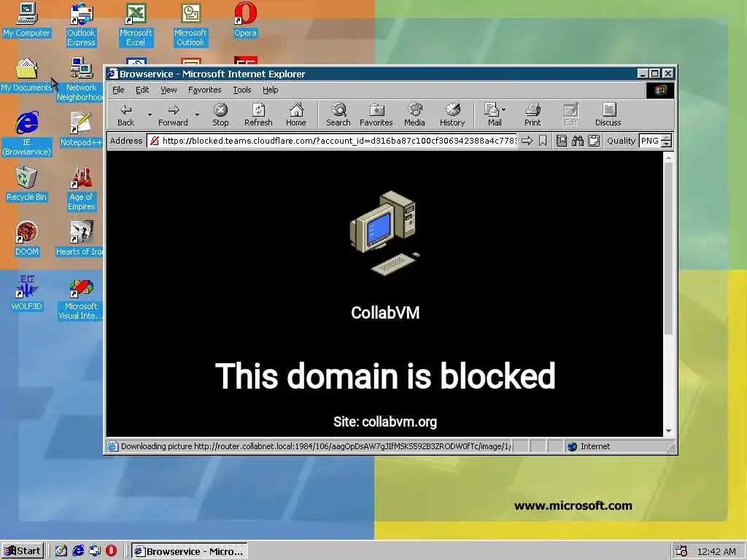Open Favorites from the toolbar
Viewport: 747px width, 560px height.
376,114
